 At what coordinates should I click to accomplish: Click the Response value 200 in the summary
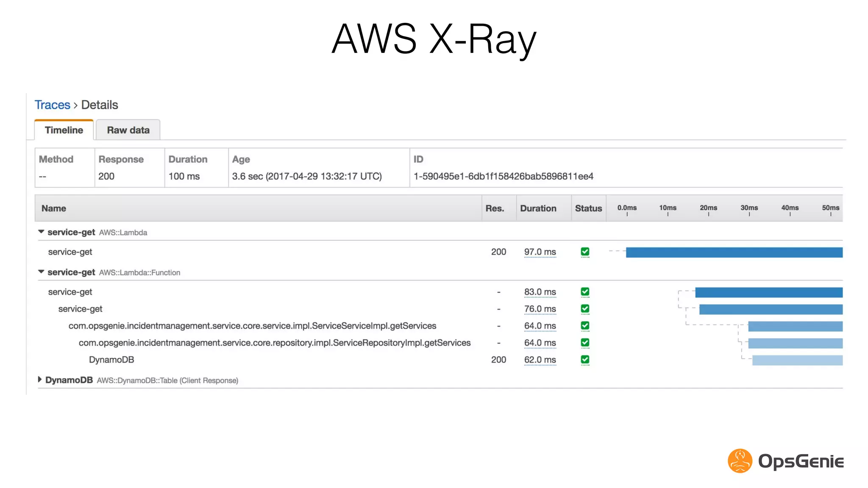(x=106, y=176)
